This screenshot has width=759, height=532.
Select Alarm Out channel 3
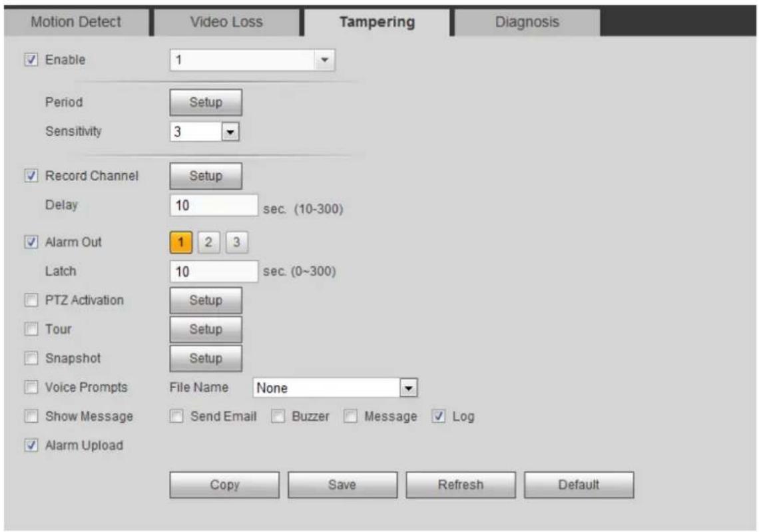pyautogui.click(x=237, y=242)
